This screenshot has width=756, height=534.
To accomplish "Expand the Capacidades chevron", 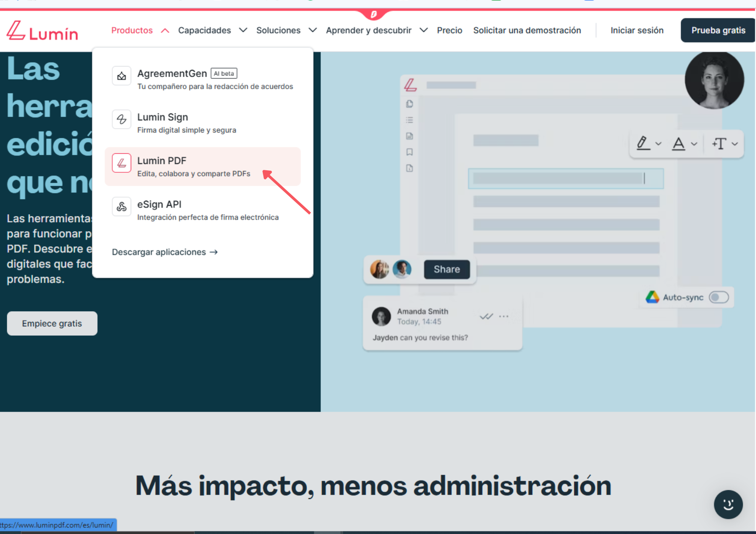I will [x=243, y=30].
